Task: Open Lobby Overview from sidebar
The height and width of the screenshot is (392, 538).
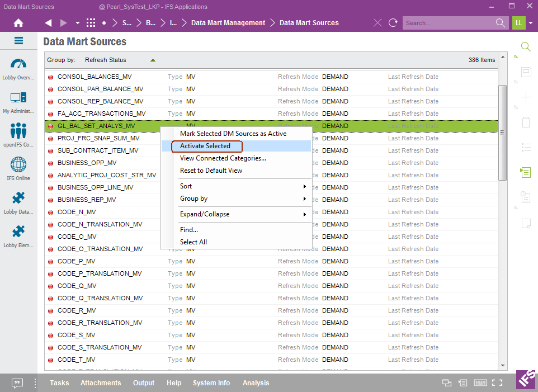Action: [18, 68]
